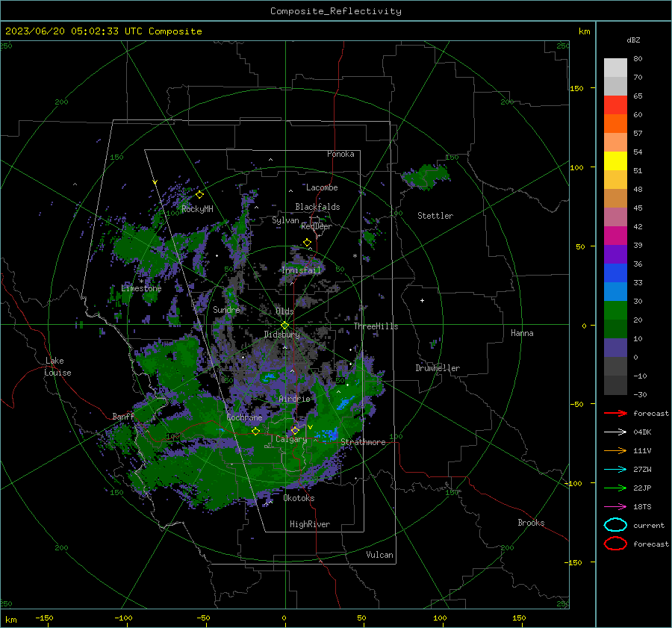
Task: Click the yellow diamond marker near RockyMH
Action: 199,195
